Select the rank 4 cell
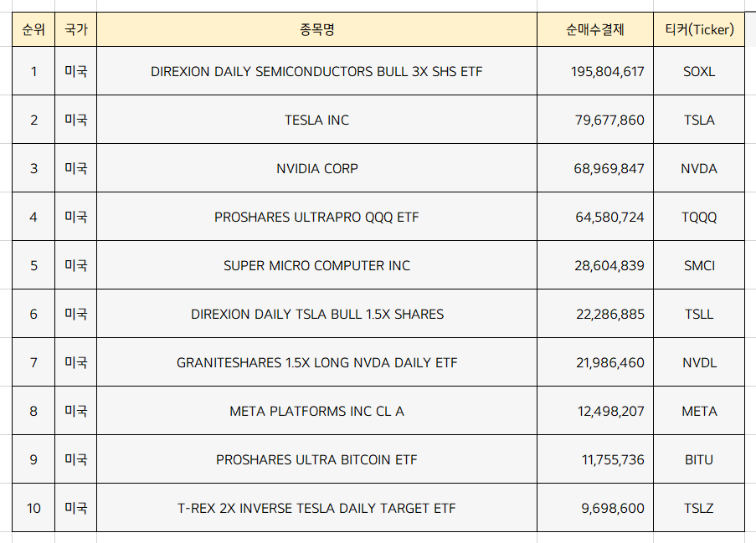The width and height of the screenshot is (756, 543). pyautogui.click(x=33, y=217)
